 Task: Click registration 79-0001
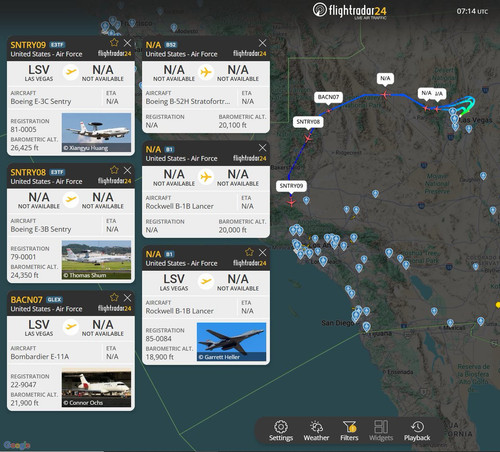(x=23, y=257)
